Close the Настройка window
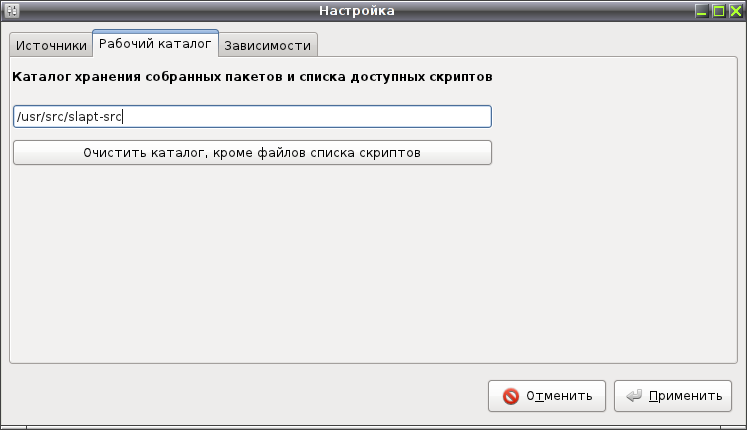The image size is (747, 430). [736, 11]
